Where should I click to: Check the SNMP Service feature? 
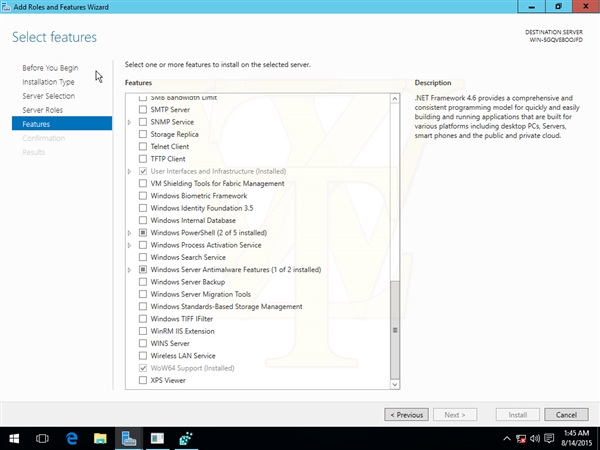pos(143,122)
